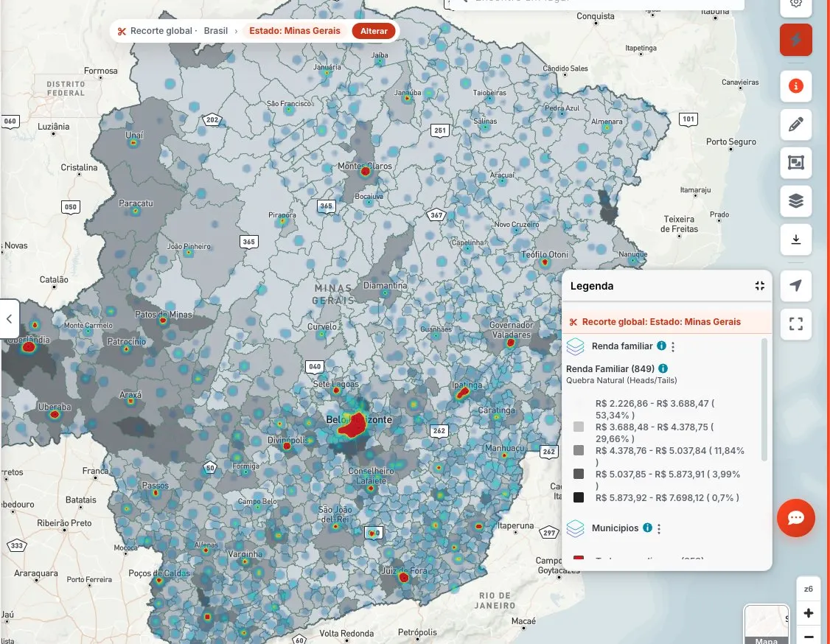Click the Renda familiar layer icon
Image resolution: width=830 pixels, height=644 pixels.
point(575,346)
